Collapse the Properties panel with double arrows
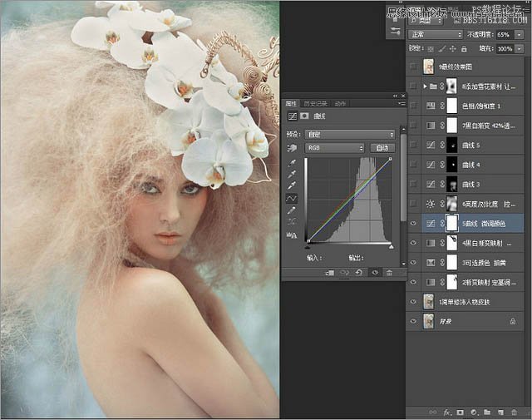The width and height of the screenshot is (532, 420). [396, 96]
